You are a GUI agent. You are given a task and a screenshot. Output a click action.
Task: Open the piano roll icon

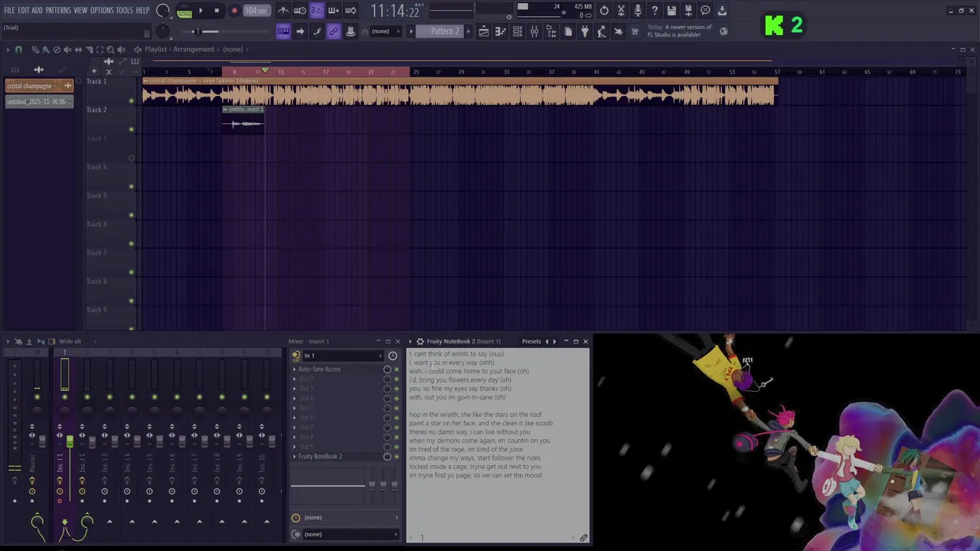[x=501, y=31]
